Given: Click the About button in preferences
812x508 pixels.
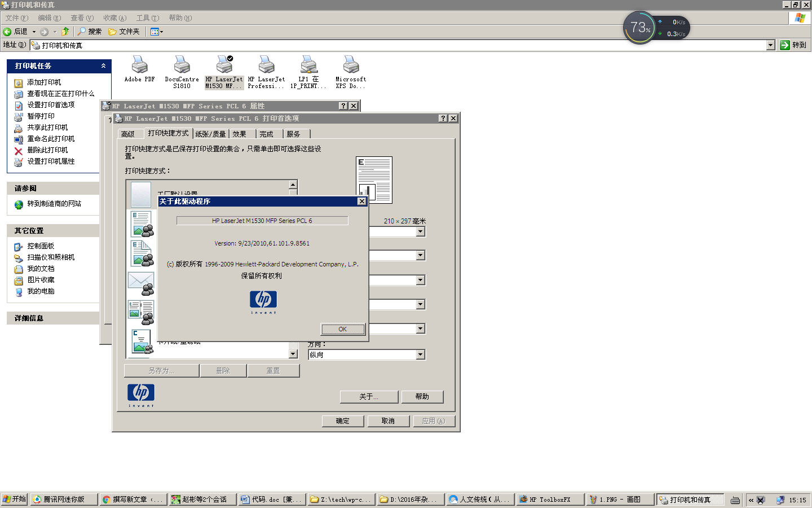Looking at the screenshot, I should 369,397.
